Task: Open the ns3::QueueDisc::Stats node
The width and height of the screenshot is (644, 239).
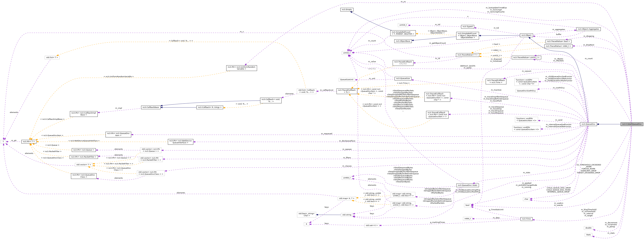Action: point(467,185)
